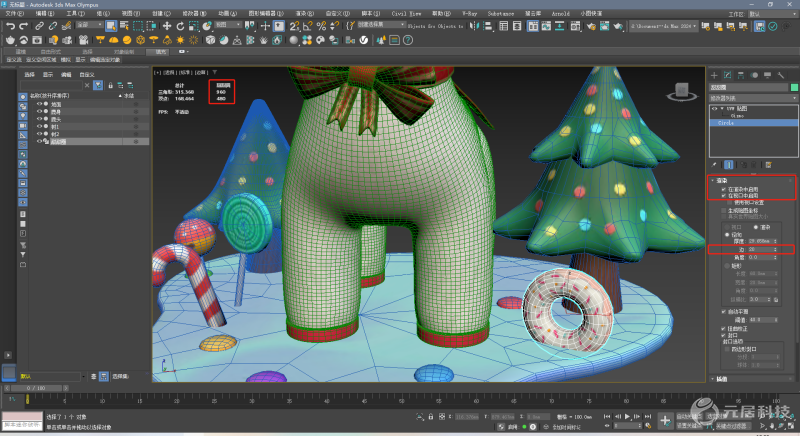Viewport: 800px width, 436px height.
Task: Toggle 在渲染中启用 checkbox
Action: (x=723, y=188)
